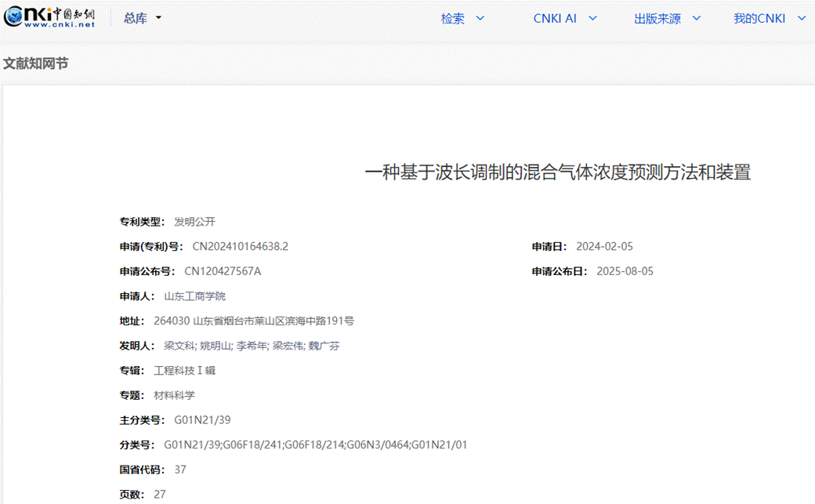The image size is (815, 504).
Task: Expand the 检索 search menu
Action: tap(462, 19)
